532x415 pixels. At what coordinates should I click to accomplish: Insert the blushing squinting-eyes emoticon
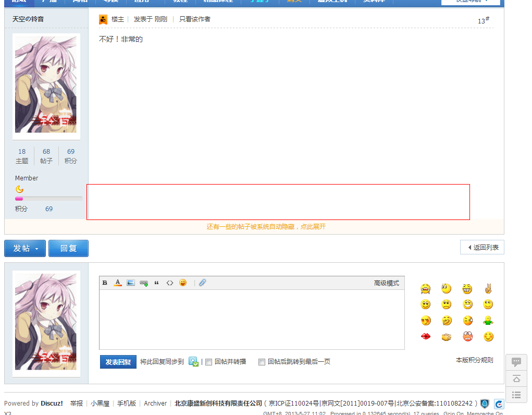click(426, 320)
